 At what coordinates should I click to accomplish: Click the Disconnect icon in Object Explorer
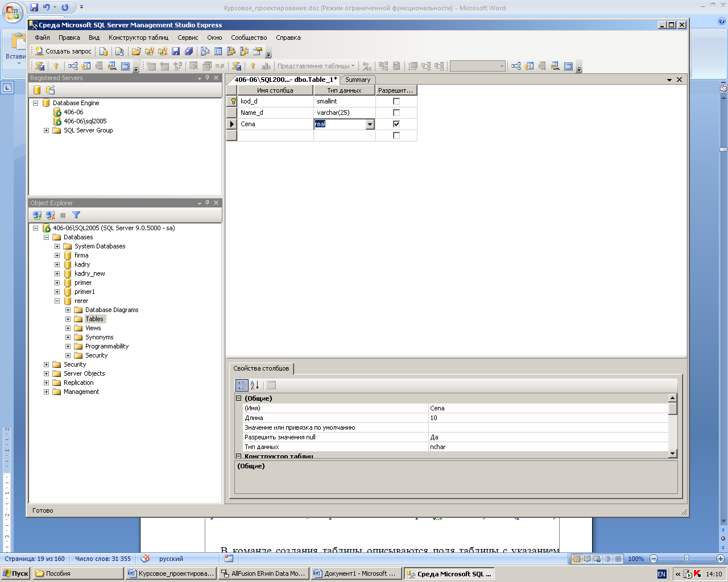pyautogui.click(x=50, y=215)
